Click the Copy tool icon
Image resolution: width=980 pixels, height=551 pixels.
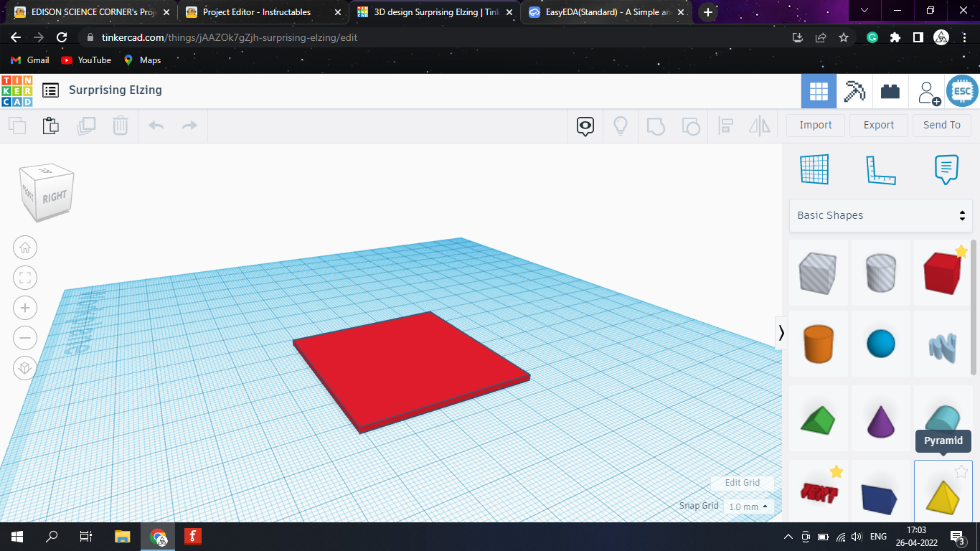(17, 126)
